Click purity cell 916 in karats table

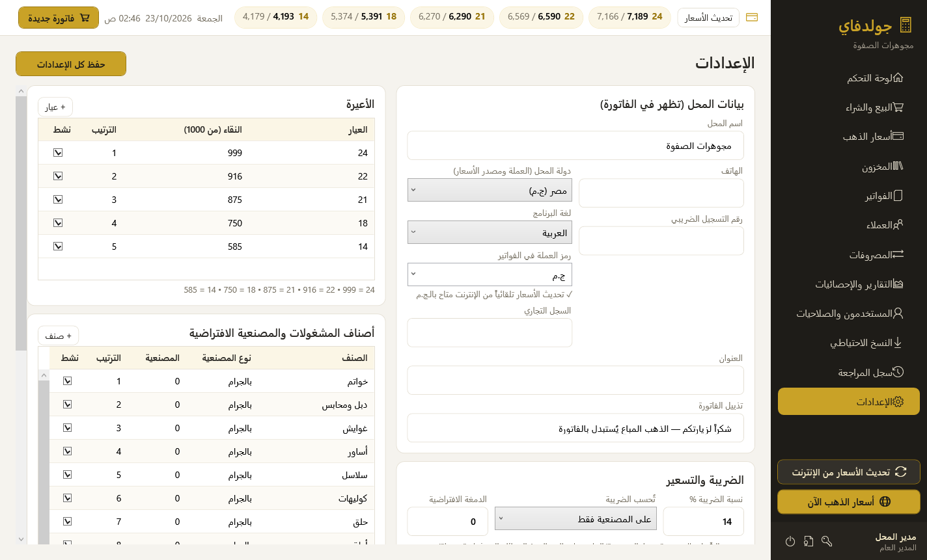tap(235, 176)
